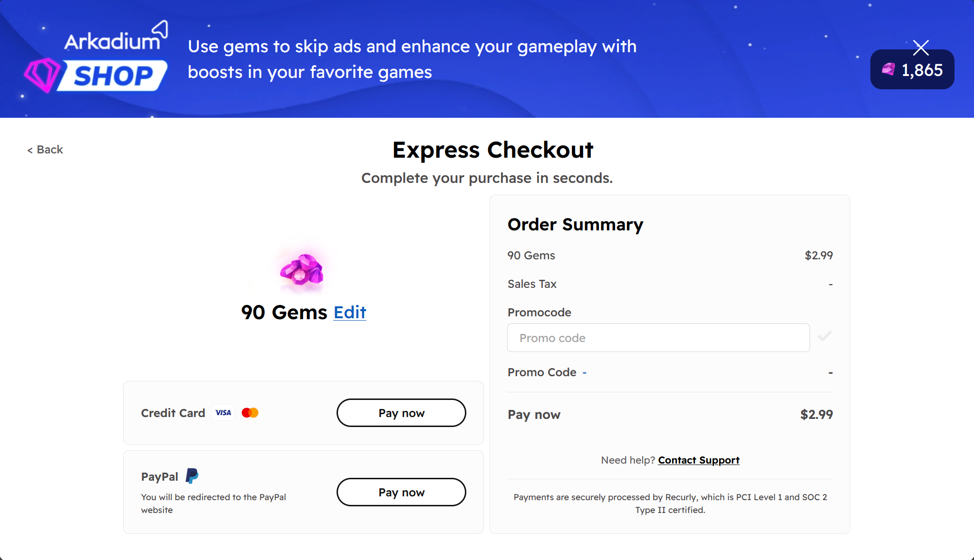Close the shop with the X icon
This screenshot has height=560, width=974.
click(921, 47)
